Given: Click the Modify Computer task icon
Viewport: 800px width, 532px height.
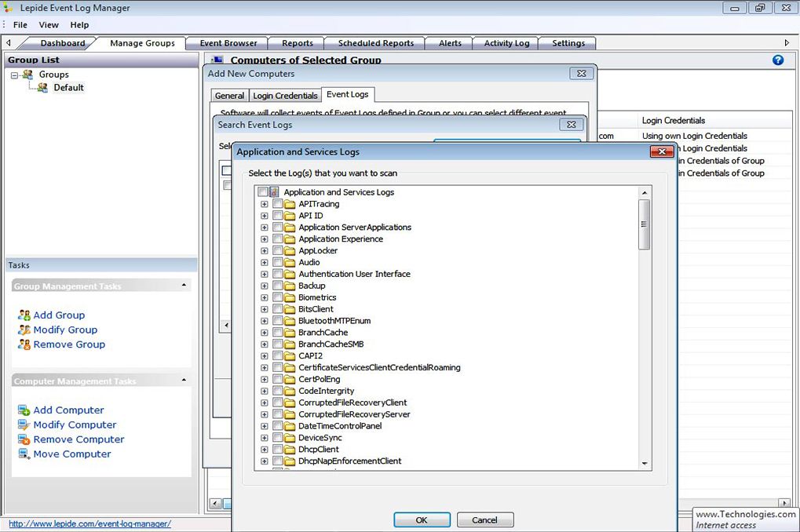Looking at the screenshot, I should point(24,425).
